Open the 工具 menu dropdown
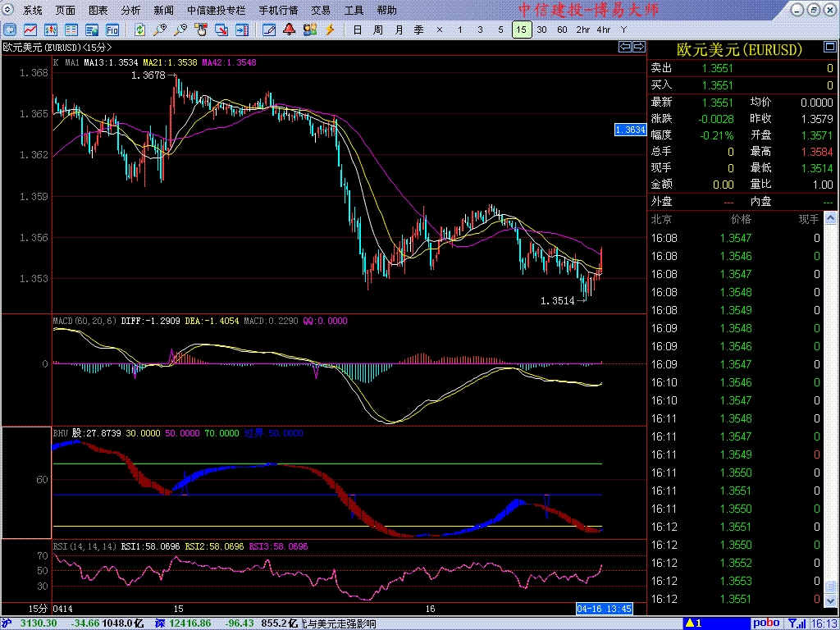 pyautogui.click(x=354, y=11)
